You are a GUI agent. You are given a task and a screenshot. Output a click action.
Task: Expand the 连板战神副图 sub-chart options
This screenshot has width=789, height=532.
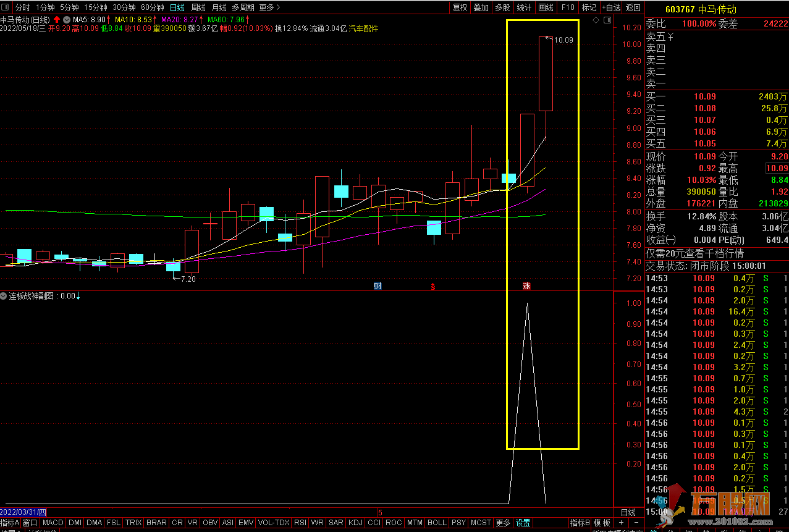pyautogui.click(x=4, y=296)
